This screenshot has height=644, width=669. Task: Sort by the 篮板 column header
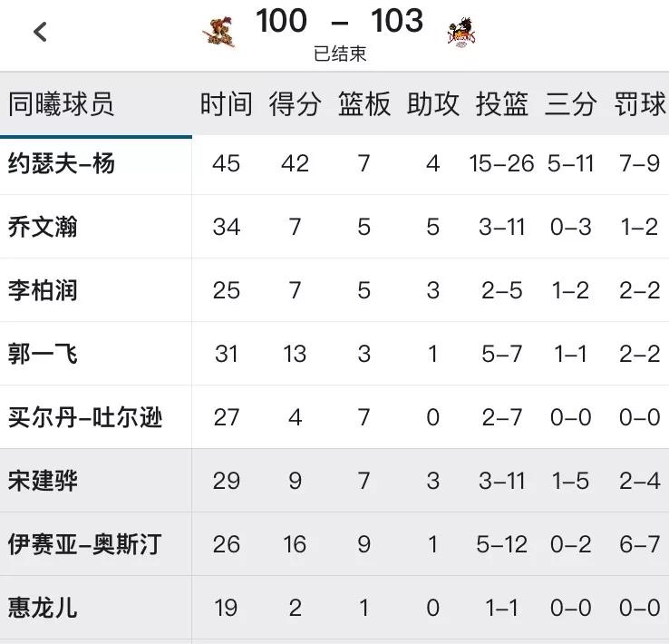click(364, 103)
